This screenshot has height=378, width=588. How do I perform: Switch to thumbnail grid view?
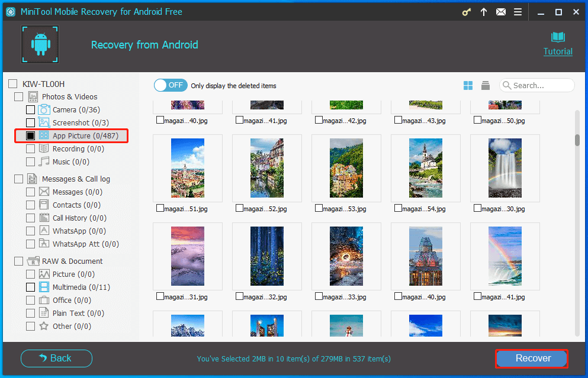click(468, 85)
